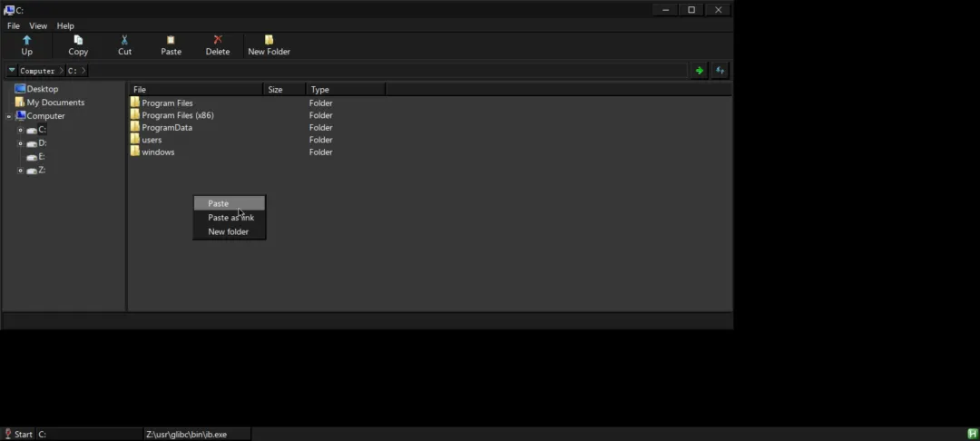Screen dimensions: 980x441
Task: Select the Z: drive in tree
Action: pos(42,170)
